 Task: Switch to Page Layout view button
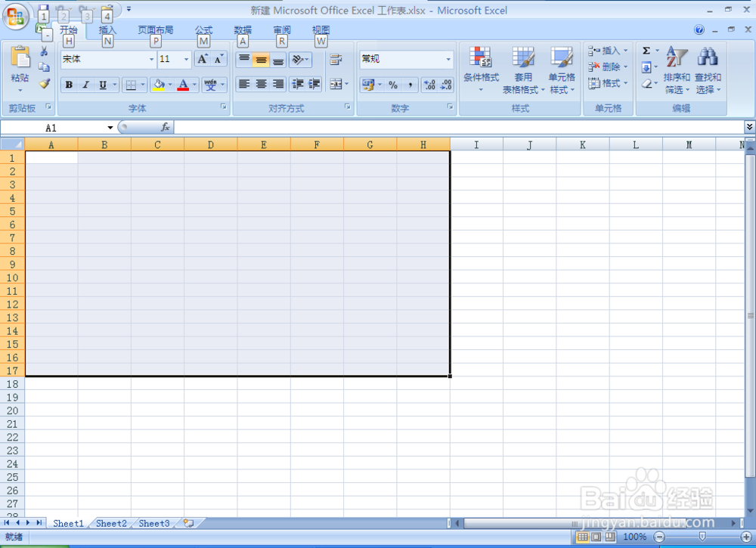point(596,537)
